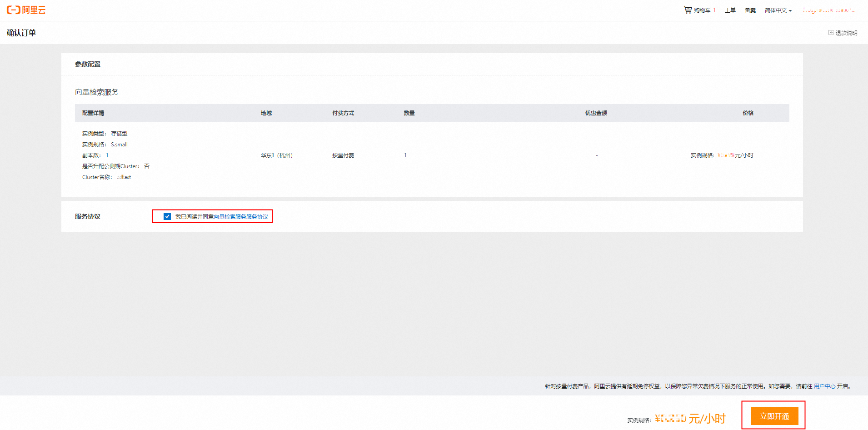Viewport: 868px width, 430px height.
Task: Click the Alibaba Cloud logo
Action: coord(26,10)
